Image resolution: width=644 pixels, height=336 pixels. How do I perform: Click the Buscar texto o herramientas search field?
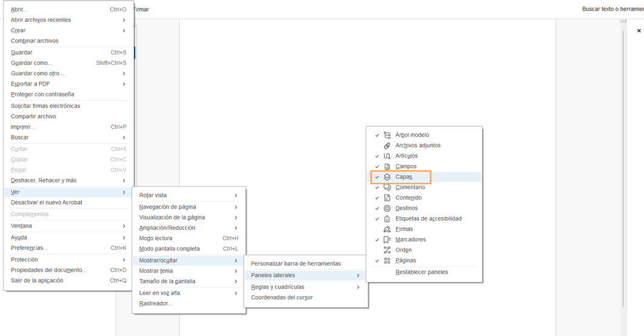[x=612, y=10]
